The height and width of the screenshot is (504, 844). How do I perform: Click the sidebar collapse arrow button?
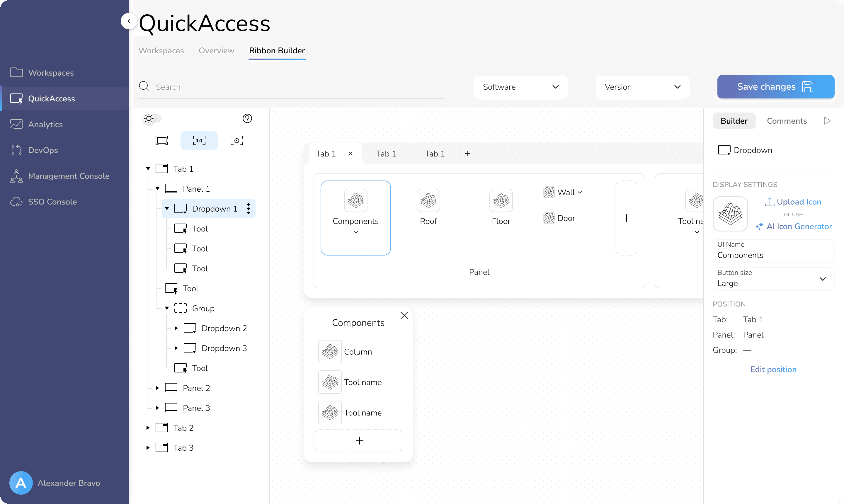pyautogui.click(x=129, y=21)
